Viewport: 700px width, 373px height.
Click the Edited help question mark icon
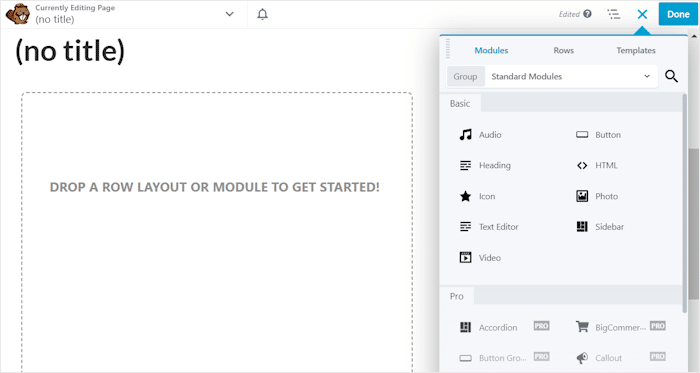[x=588, y=14]
